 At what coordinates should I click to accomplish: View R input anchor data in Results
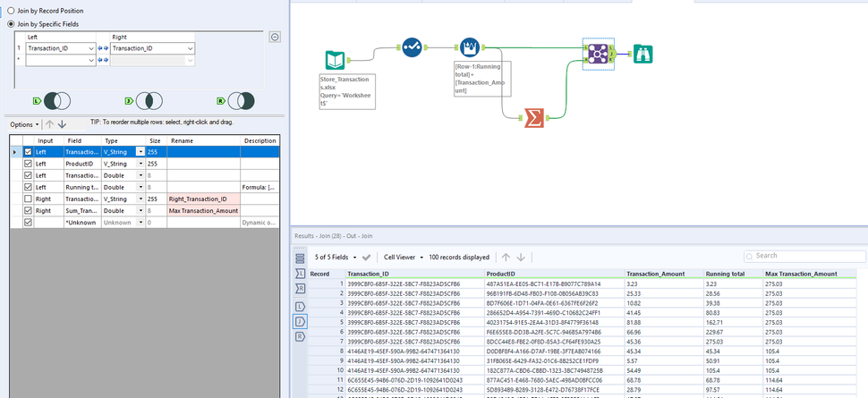(x=300, y=288)
